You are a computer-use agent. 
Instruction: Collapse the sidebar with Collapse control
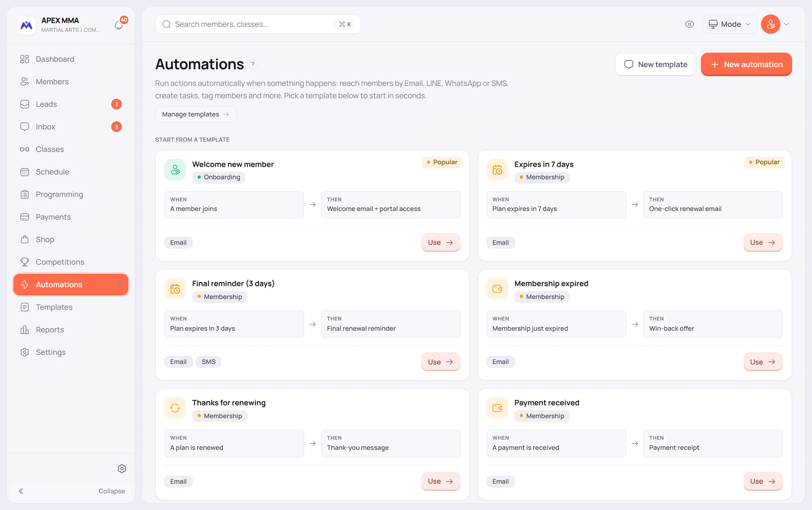71,491
